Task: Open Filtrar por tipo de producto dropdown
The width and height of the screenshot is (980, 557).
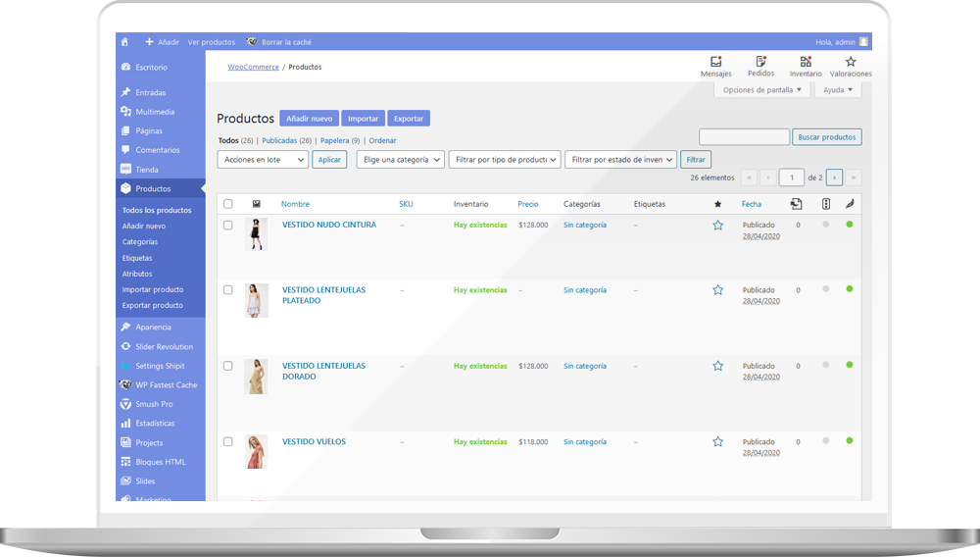Action: point(505,160)
